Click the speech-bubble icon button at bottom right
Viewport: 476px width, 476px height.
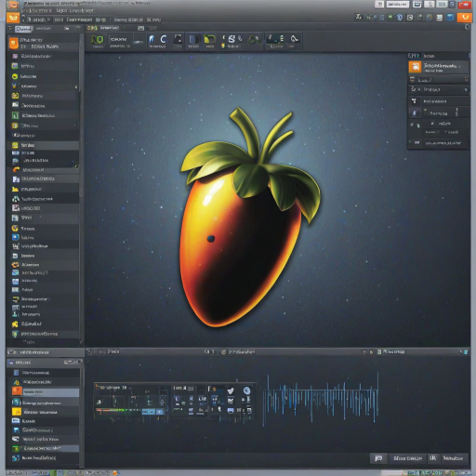tap(378, 458)
